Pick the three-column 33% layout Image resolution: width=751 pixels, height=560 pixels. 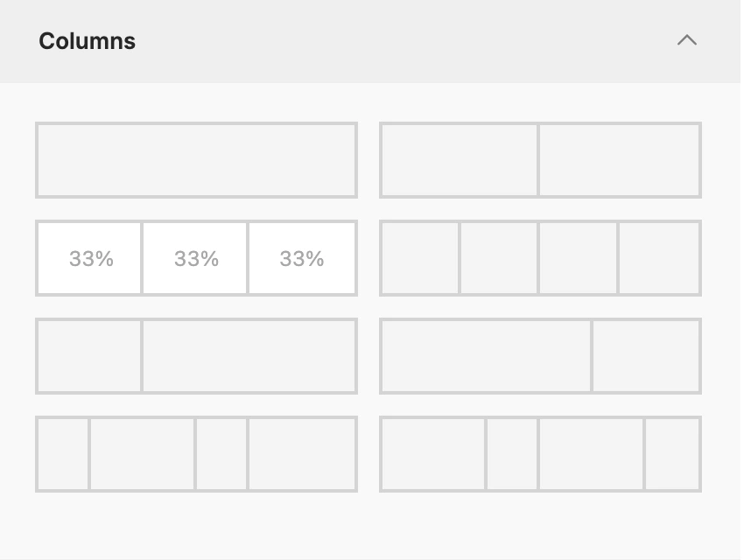pos(196,258)
